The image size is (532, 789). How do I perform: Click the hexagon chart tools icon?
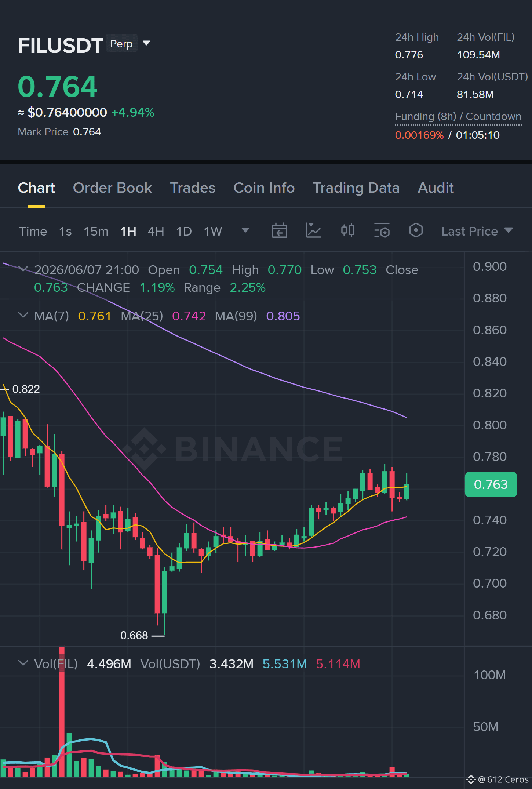(x=416, y=231)
